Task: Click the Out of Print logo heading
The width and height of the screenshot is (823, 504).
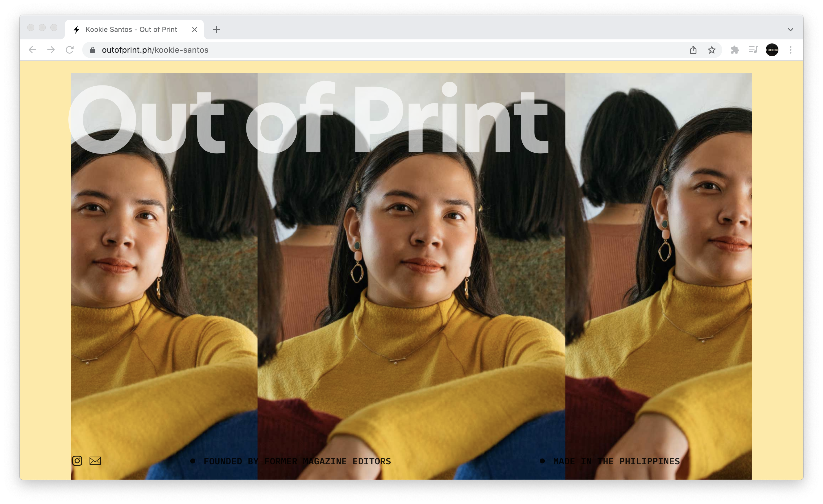Action: pyautogui.click(x=309, y=120)
